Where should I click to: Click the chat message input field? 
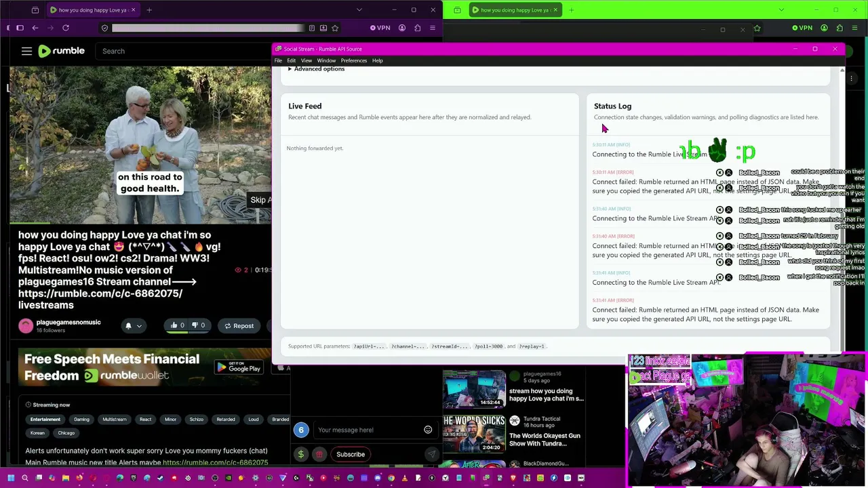click(368, 430)
